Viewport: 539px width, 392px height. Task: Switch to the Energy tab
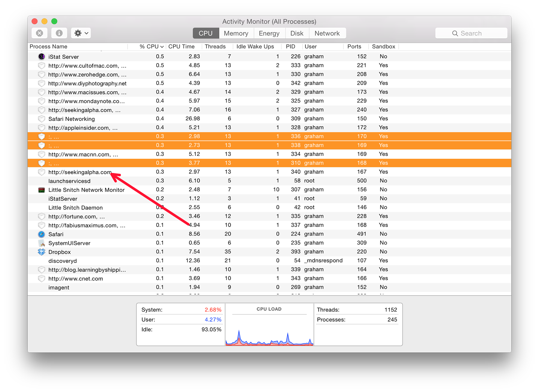pos(269,33)
